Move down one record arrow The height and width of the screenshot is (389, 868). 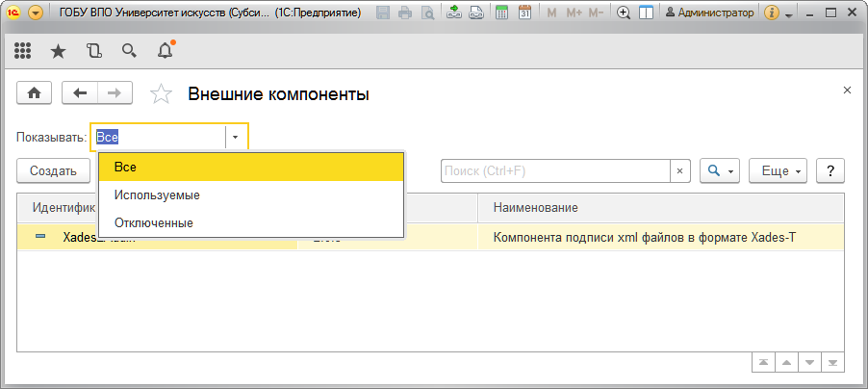(810, 362)
